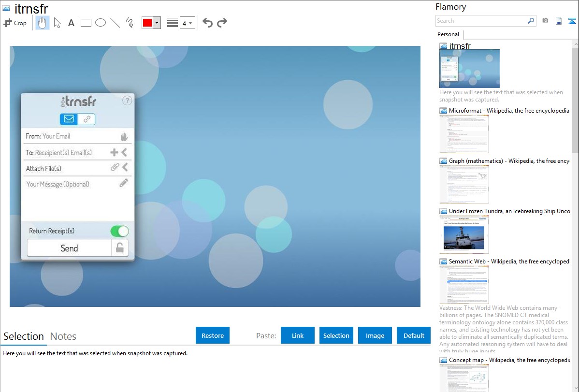The image size is (579, 392).
Task: Select the text annotation tool
Action: pyautogui.click(x=71, y=23)
